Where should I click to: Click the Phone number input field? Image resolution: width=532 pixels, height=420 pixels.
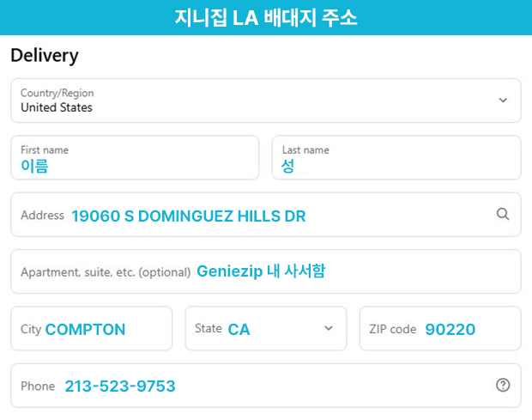click(266, 386)
